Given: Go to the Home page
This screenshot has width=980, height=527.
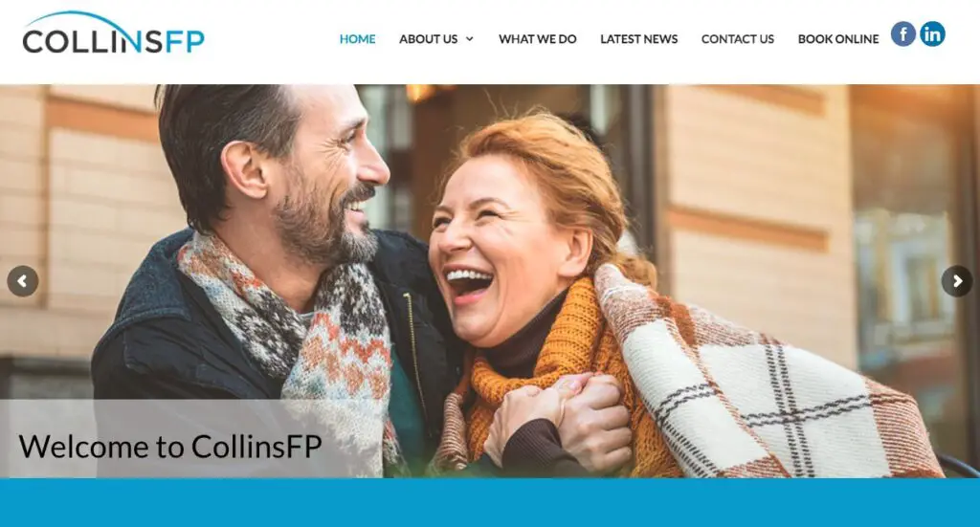Looking at the screenshot, I should pos(357,38).
